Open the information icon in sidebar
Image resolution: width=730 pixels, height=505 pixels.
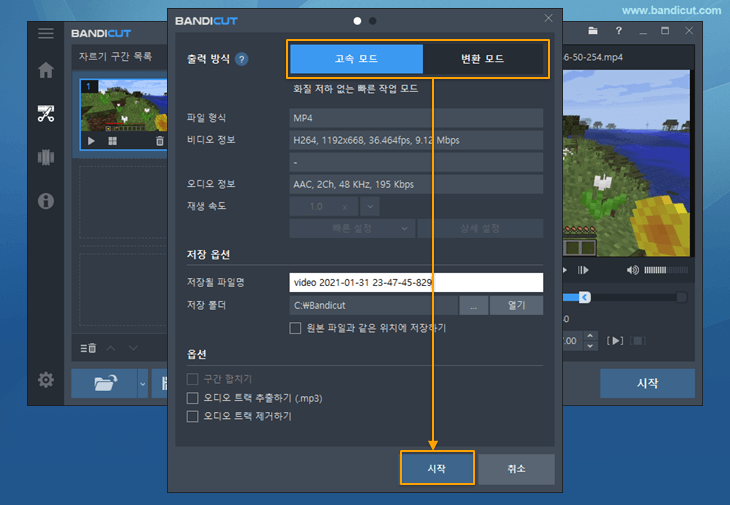(46, 201)
